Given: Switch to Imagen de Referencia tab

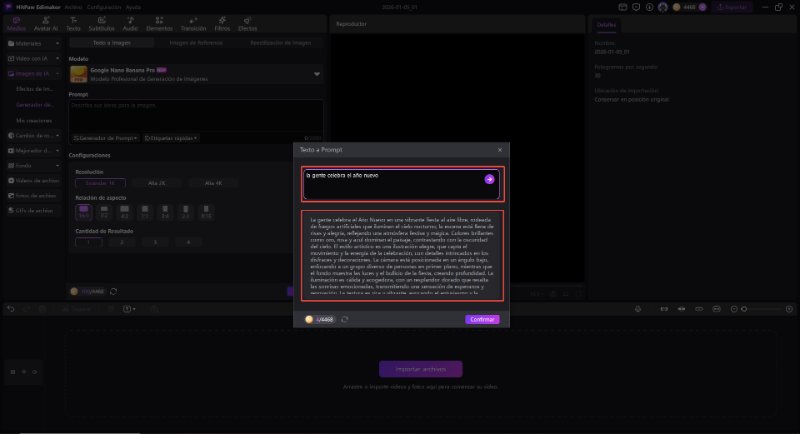Looking at the screenshot, I should coord(196,44).
